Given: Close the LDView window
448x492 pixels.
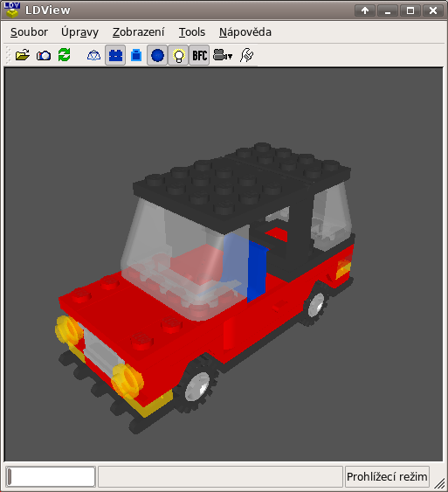Looking at the screenshot, I should point(433,10).
